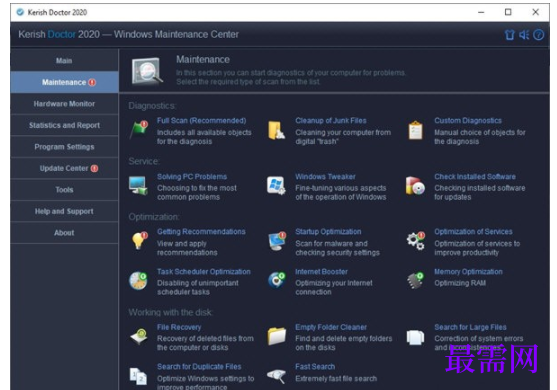Open Startup Optimization link
This screenshot has height=390, width=557.
(x=328, y=232)
